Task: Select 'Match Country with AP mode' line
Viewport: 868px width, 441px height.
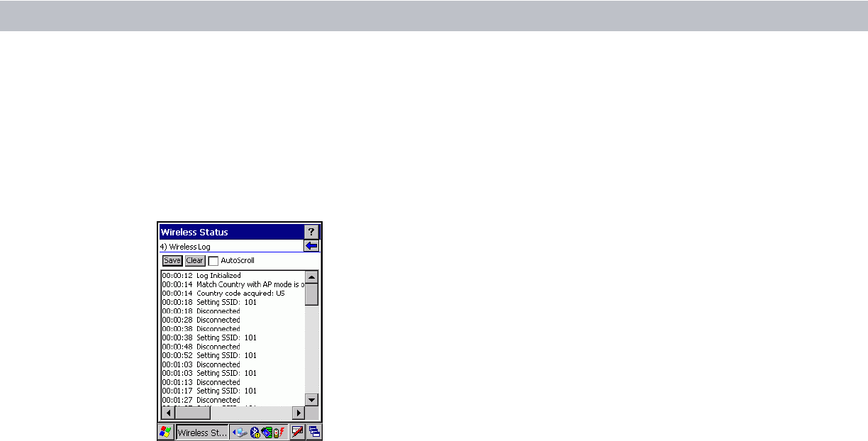Action: point(233,284)
